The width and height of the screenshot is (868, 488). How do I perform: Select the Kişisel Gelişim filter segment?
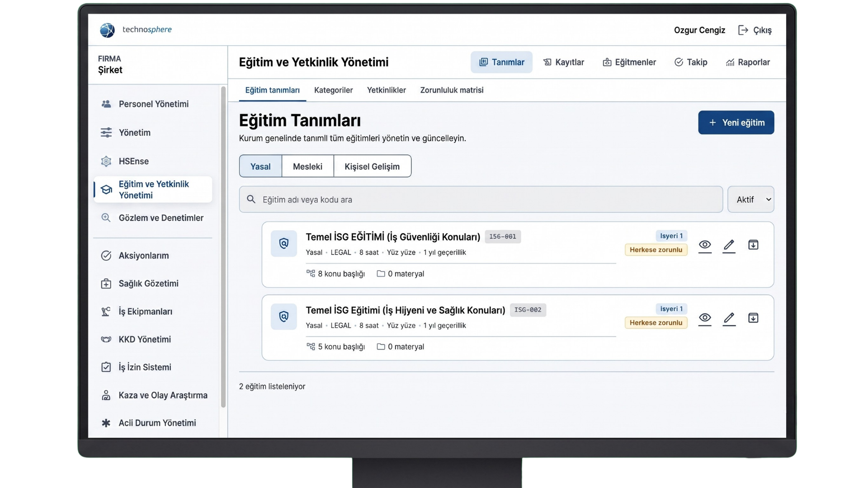tap(372, 166)
